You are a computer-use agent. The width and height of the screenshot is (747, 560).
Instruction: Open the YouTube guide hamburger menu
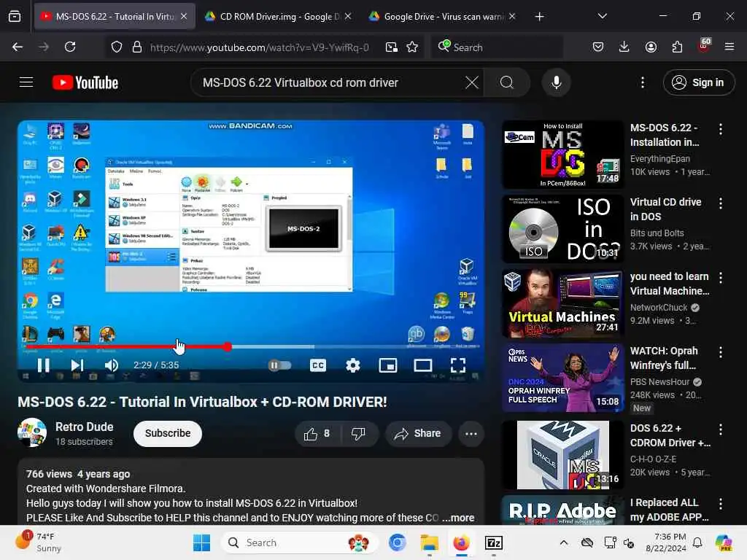26,82
